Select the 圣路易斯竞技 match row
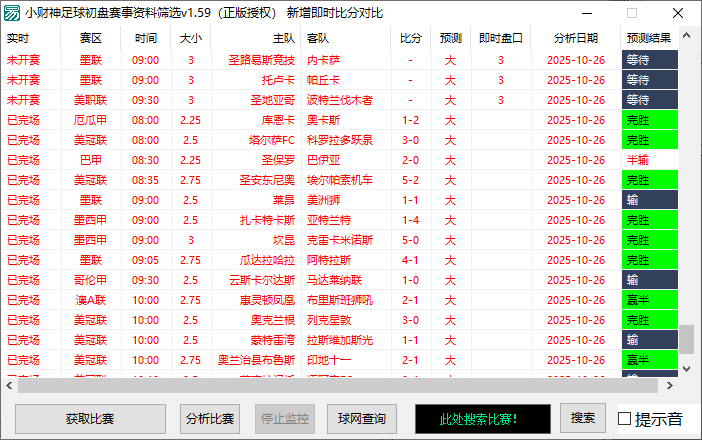The width and height of the screenshot is (702, 440). tap(262, 60)
